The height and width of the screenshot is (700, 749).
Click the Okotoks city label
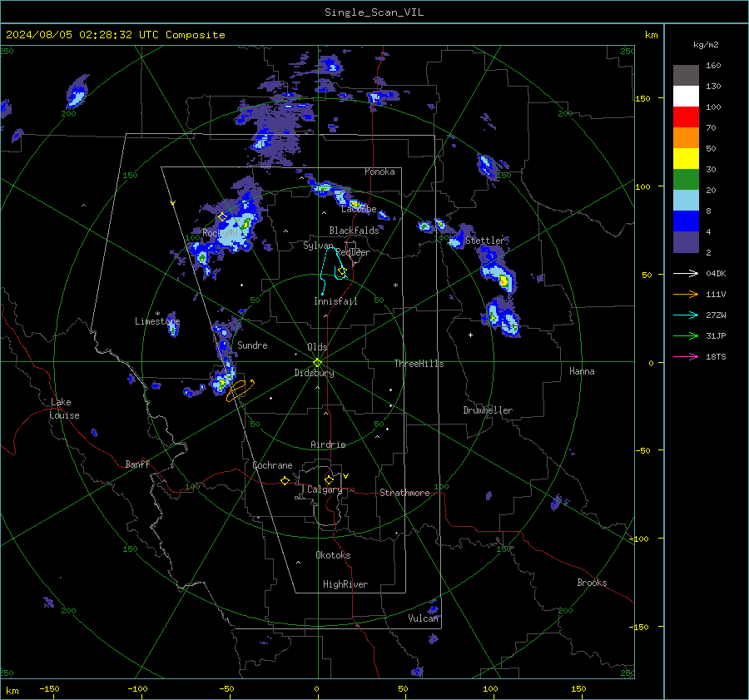pyautogui.click(x=333, y=555)
